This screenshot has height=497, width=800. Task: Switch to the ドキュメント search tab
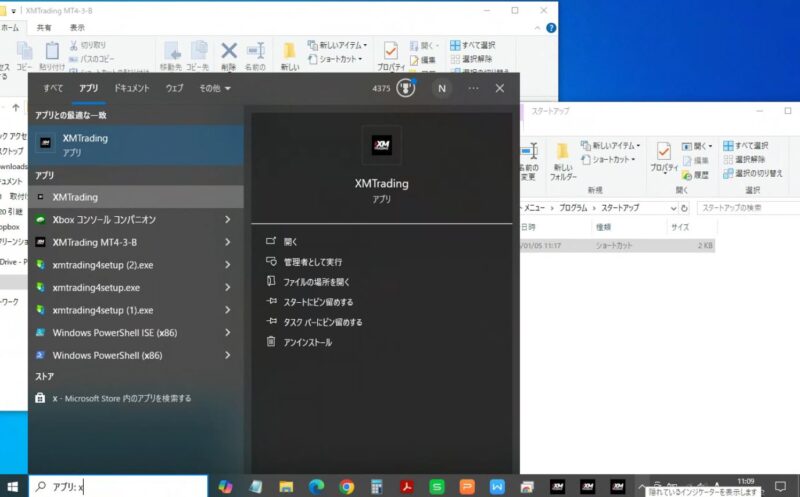[x=132, y=88]
